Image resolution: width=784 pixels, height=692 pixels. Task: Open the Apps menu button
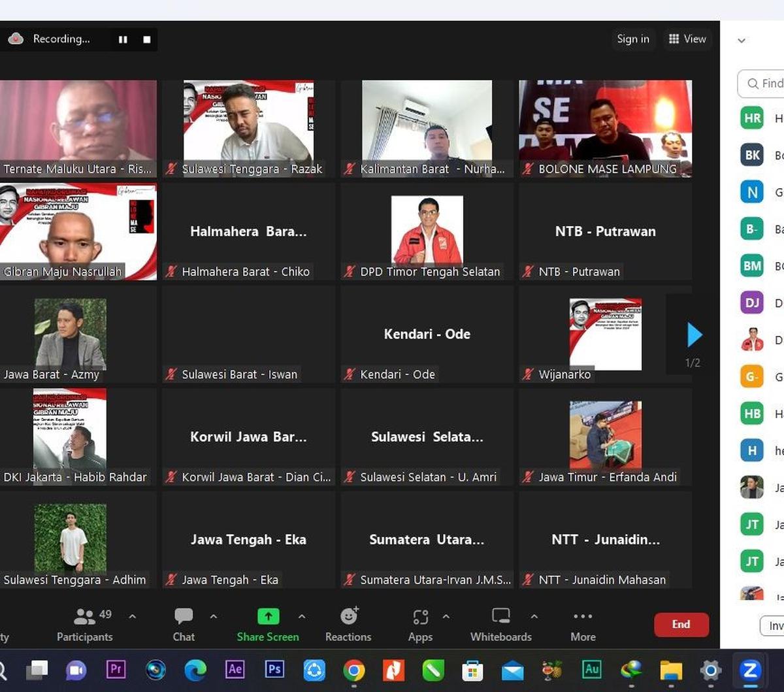pos(420,625)
